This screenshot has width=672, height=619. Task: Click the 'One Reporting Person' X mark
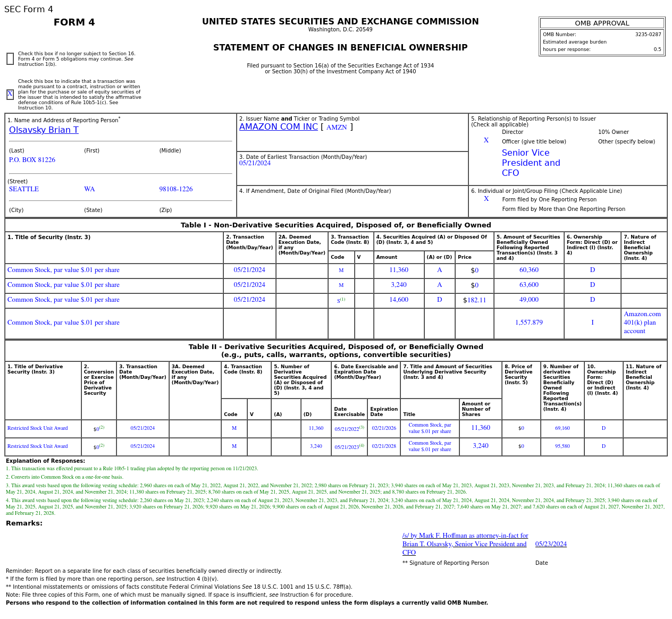point(486,199)
